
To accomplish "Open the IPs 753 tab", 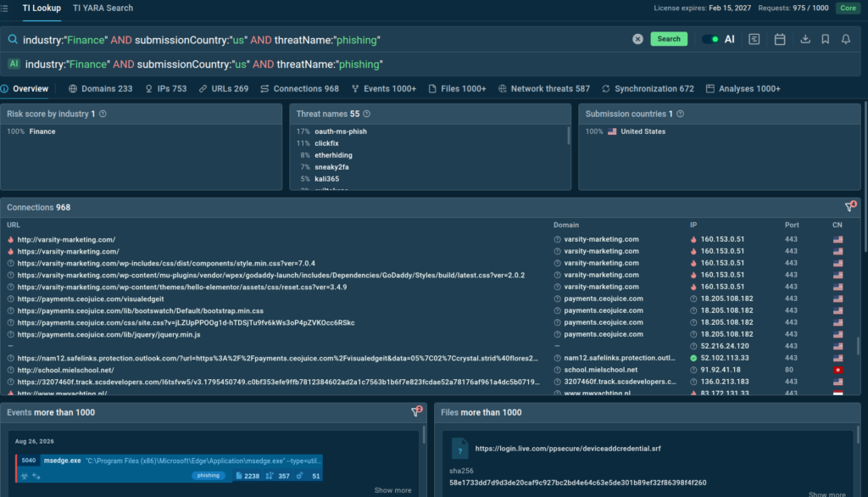I will pyautogui.click(x=166, y=89).
